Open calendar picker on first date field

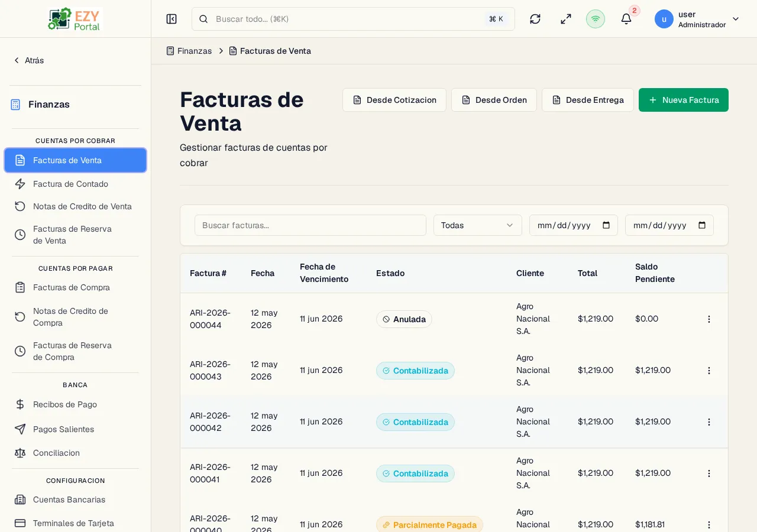pos(606,225)
